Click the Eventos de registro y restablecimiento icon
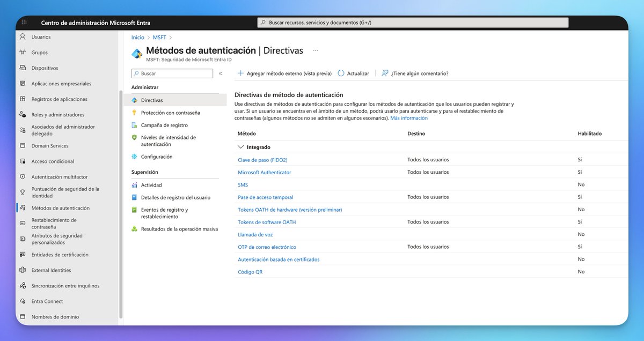644x341 pixels. coord(134,210)
